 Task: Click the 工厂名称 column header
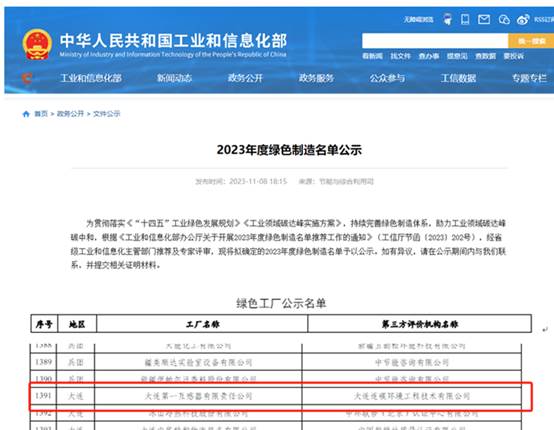pyautogui.click(x=202, y=324)
